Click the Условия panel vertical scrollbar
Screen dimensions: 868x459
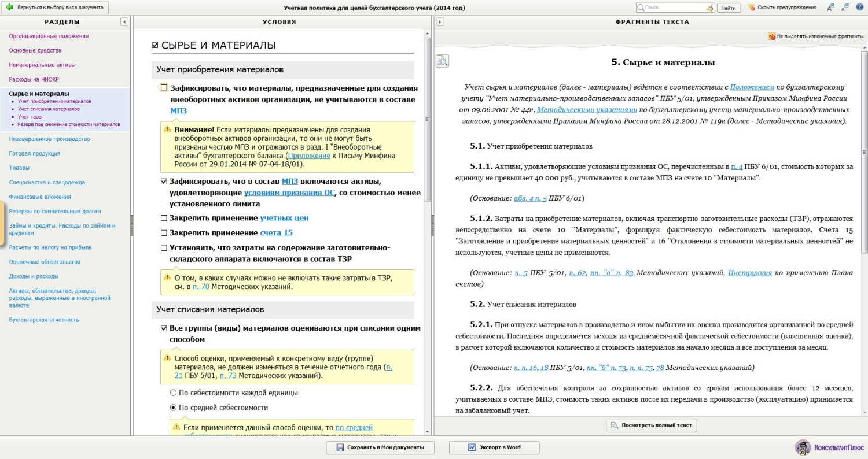point(428,119)
